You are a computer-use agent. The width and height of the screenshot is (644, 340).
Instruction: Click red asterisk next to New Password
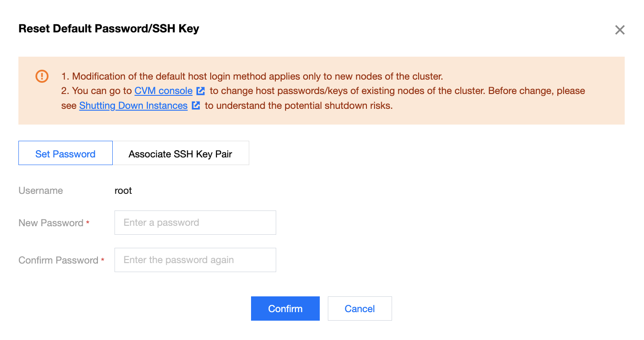[x=88, y=223]
